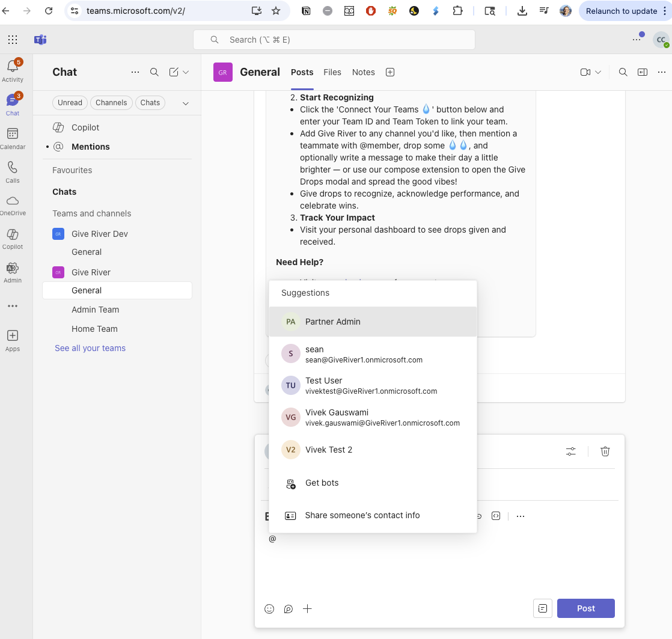Show more apps ellipsis in left rail
The height and width of the screenshot is (639, 672).
point(13,306)
